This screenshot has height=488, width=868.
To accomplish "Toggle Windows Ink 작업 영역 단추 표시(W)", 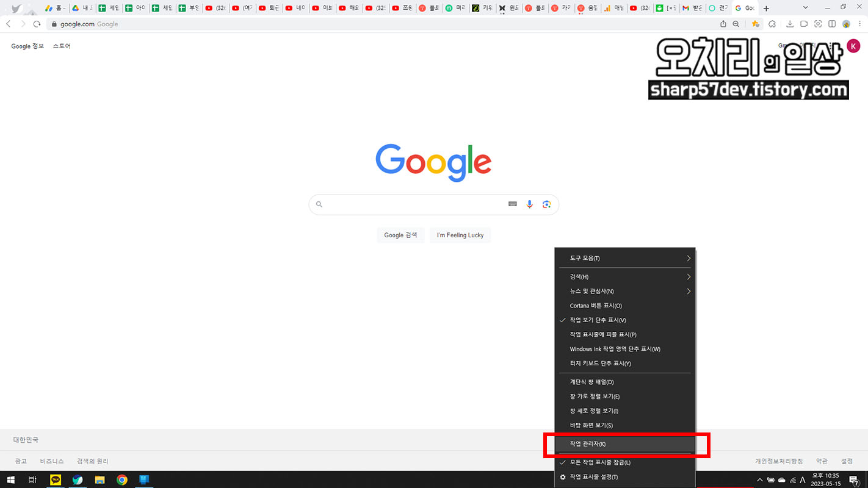I will pyautogui.click(x=625, y=349).
